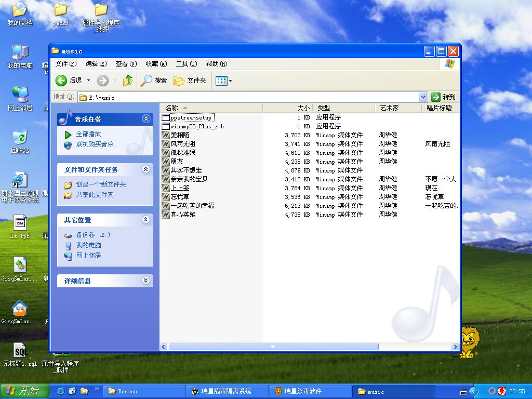
Task: Click the horizontal scrollbar right arrow
Action: [455, 347]
